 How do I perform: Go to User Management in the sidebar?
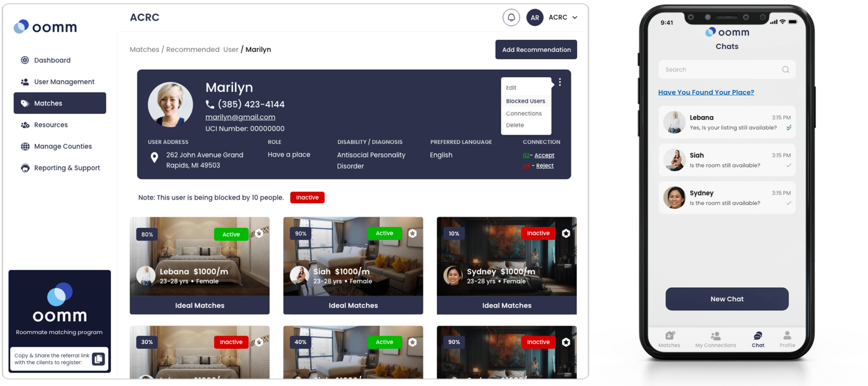point(64,82)
